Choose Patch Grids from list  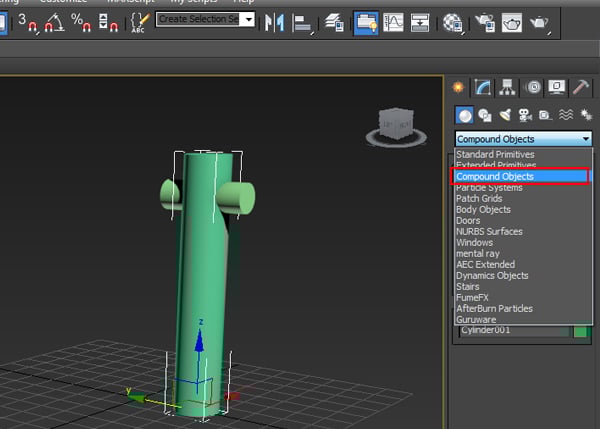click(523, 199)
